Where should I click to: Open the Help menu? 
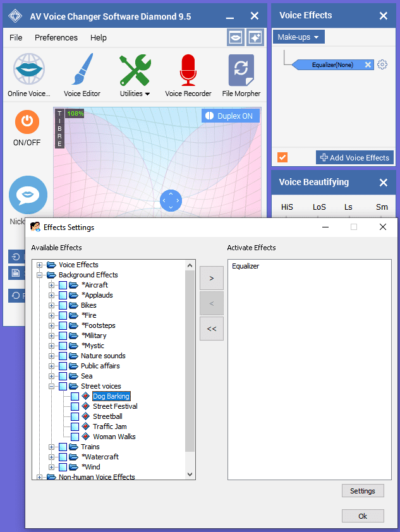[99, 38]
